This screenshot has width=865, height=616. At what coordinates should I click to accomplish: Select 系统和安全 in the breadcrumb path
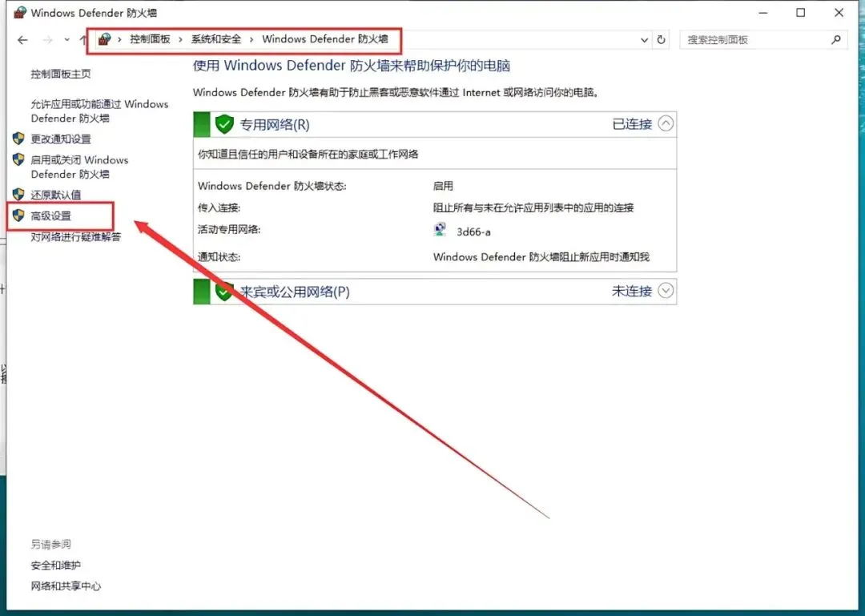pos(216,39)
